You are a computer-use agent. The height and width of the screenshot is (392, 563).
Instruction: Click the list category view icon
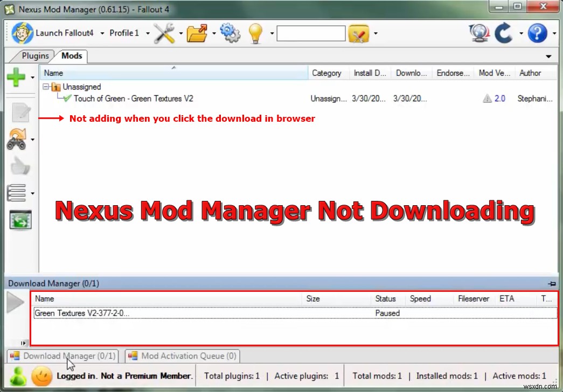pos(17,193)
